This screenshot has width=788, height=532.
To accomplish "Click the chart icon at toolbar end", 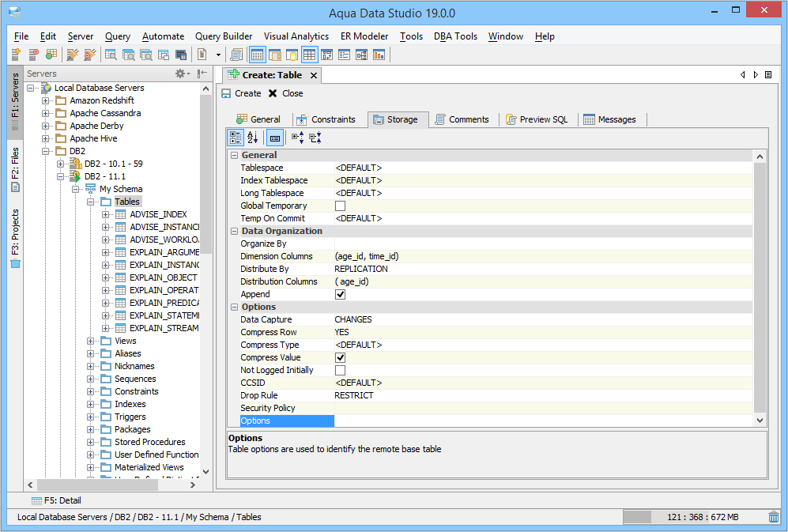I will pos(379,55).
